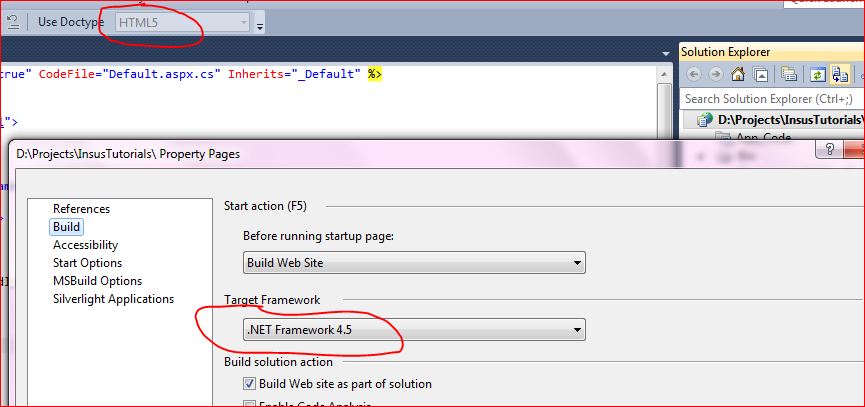This screenshot has width=865, height=407.
Task: Open the Before running startup page dropdown
Action: (x=414, y=263)
